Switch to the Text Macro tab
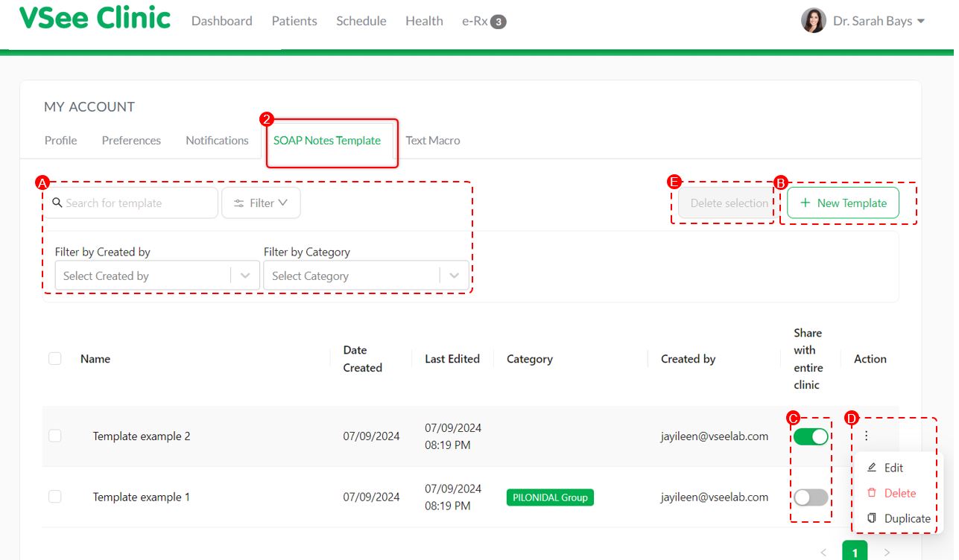 pos(433,140)
